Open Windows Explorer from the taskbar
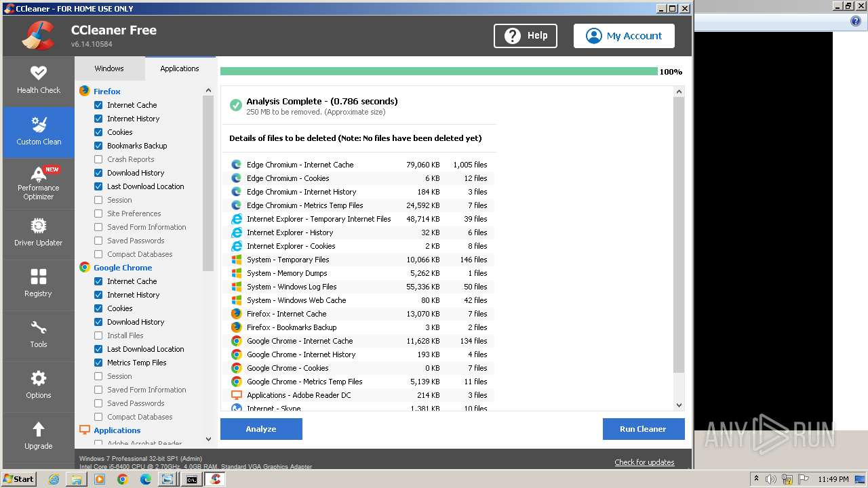Screen dimensions: 868x488 pyautogui.click(x=77, y=479)
